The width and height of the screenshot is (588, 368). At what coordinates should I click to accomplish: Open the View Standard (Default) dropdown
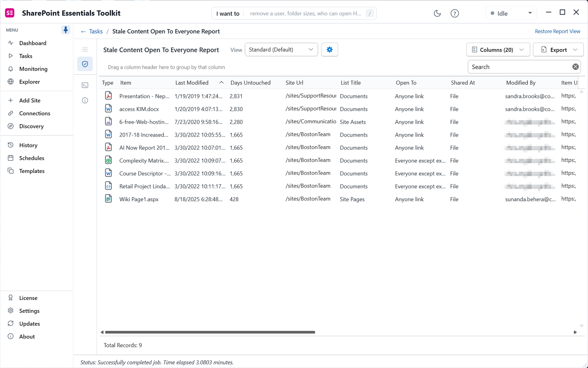281,50
